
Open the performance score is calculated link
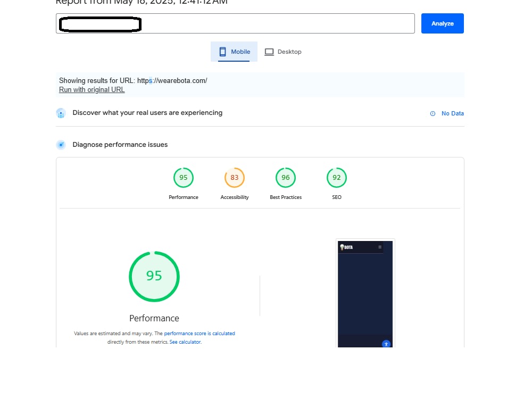point(199,334)
